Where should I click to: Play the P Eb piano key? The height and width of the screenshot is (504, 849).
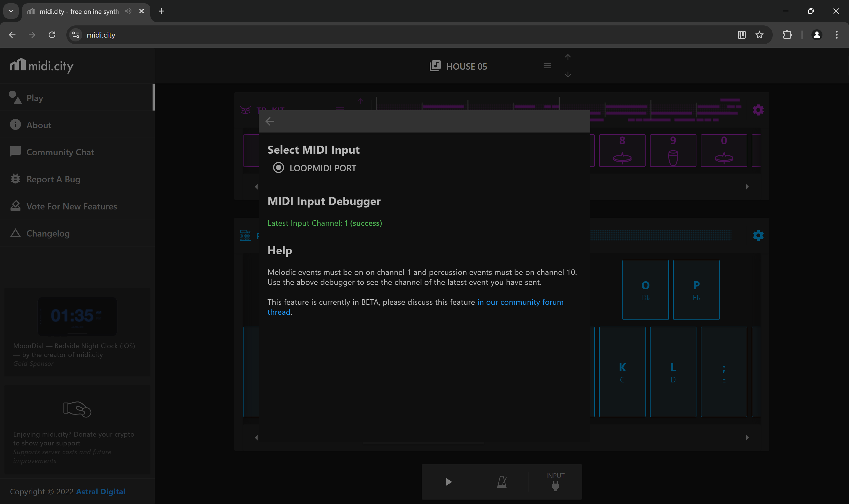(696, 290)
